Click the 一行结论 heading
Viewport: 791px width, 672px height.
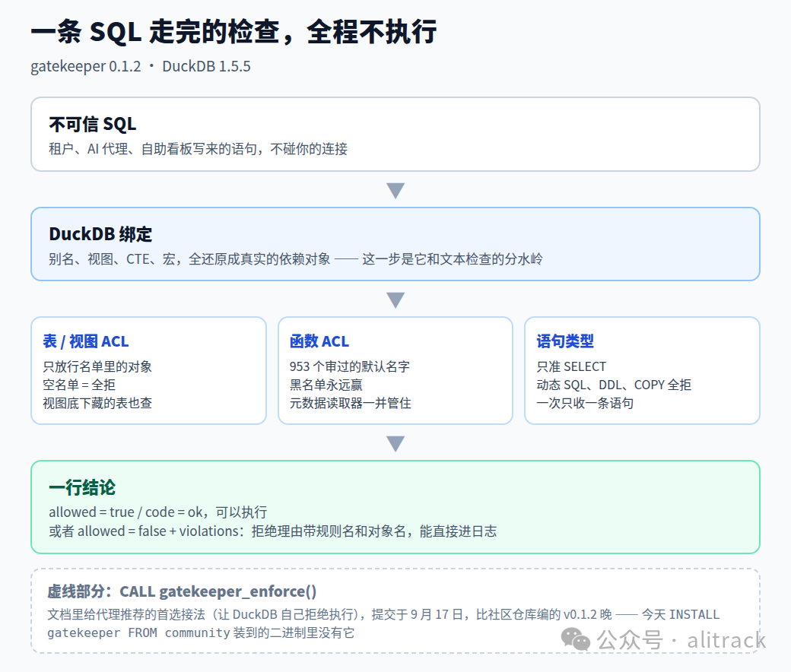click(82, 487)
